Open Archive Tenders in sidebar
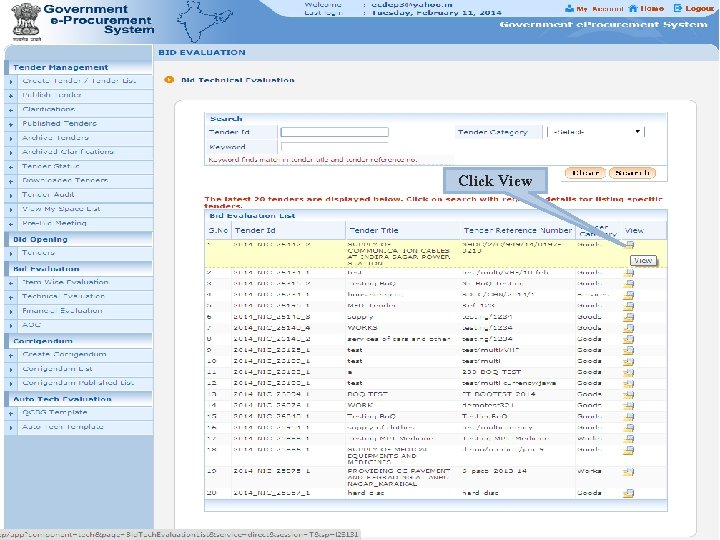This screenshot has height=540, width=720. point(55,138)
